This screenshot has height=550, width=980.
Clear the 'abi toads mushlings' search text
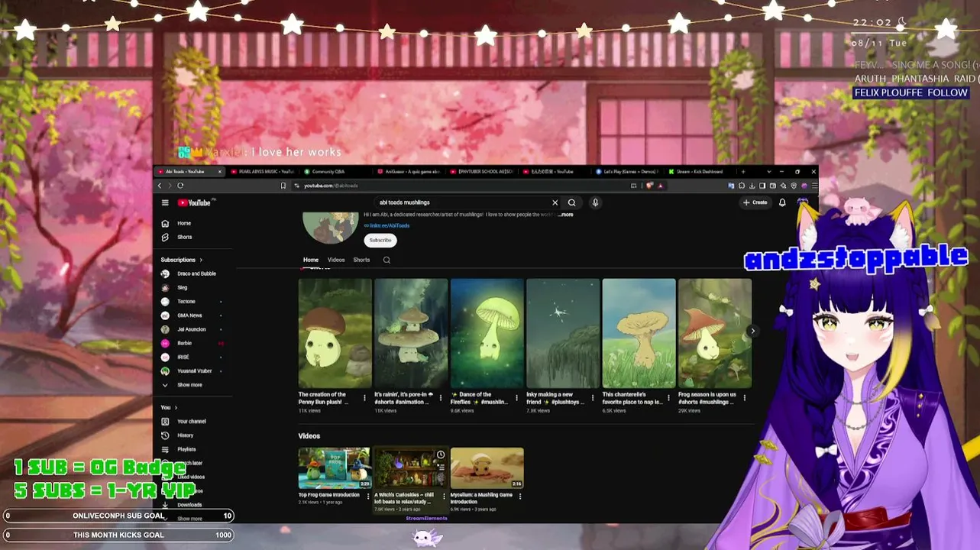555,202
